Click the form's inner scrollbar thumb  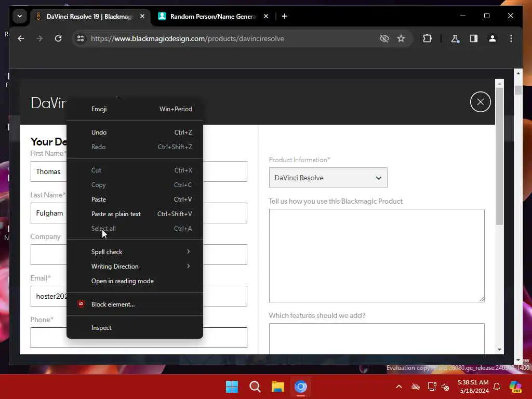(x=499, y=156)
